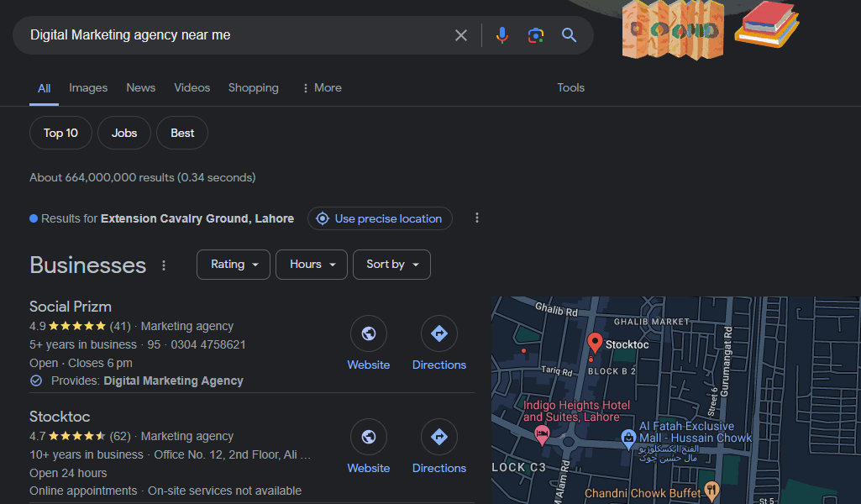
Task: Click the red Stocktoc map pin
Action: (595, 343)
